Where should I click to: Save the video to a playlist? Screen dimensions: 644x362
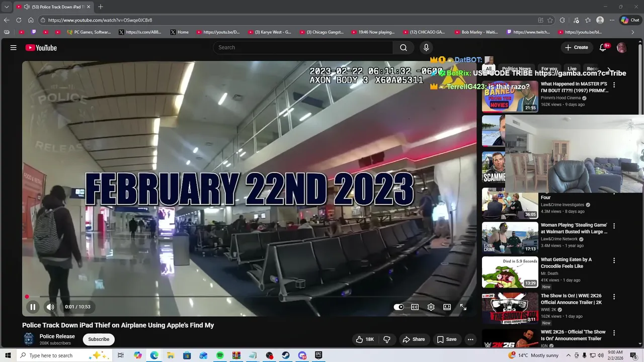[x=447, y=339]
